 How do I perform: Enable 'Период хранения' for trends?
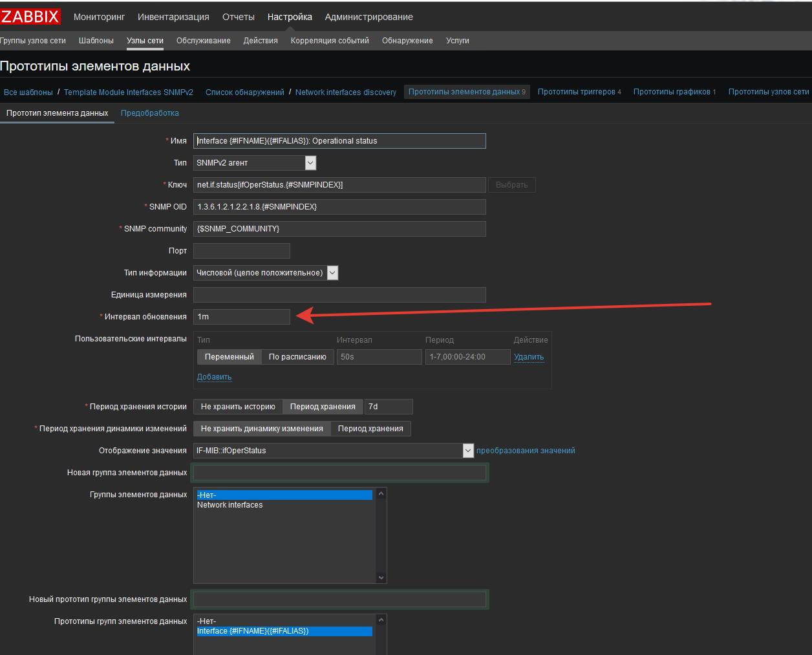coord(370,429)
